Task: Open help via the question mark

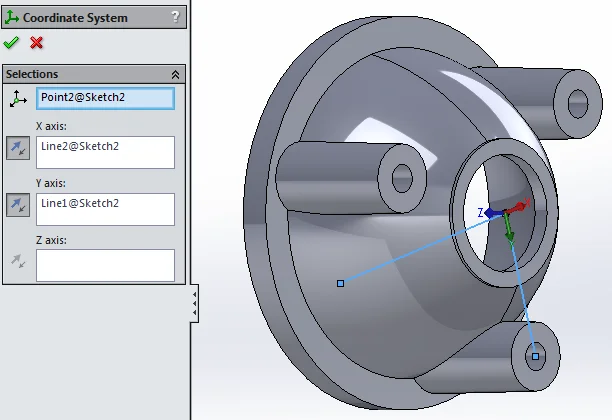Action: point(175,16)
